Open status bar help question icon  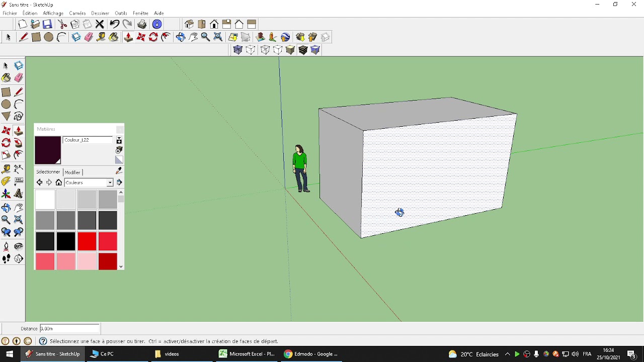[43, 341]
